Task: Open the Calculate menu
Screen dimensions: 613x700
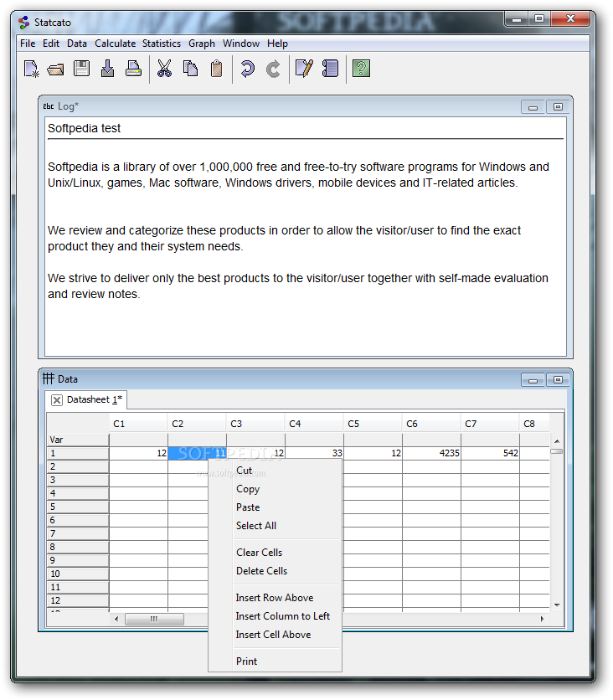Action: [x=116, y=44]
